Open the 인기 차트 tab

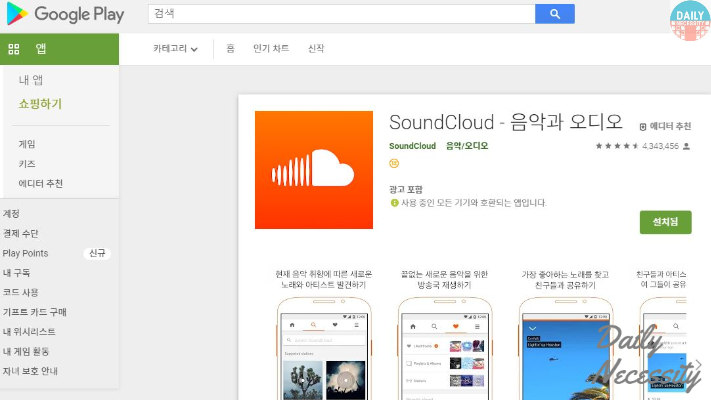tap(271, 49)
